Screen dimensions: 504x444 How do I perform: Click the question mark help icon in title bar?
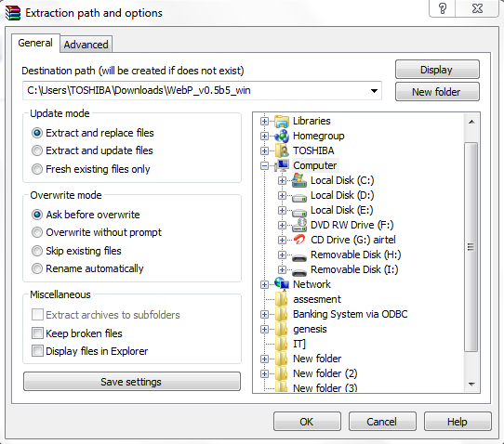tap(443, 8)
